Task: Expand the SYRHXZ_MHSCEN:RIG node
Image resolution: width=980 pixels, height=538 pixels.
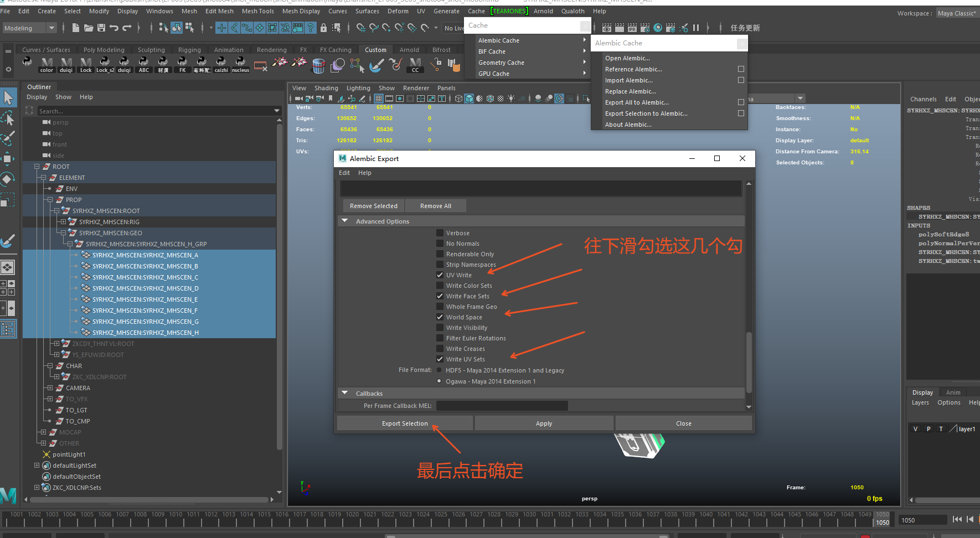Action: click(x=63, y=222)
